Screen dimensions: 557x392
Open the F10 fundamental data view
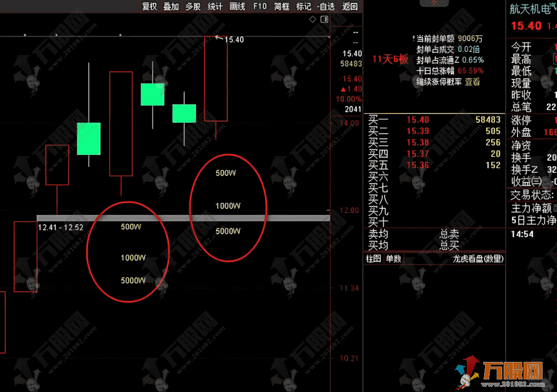259,7
